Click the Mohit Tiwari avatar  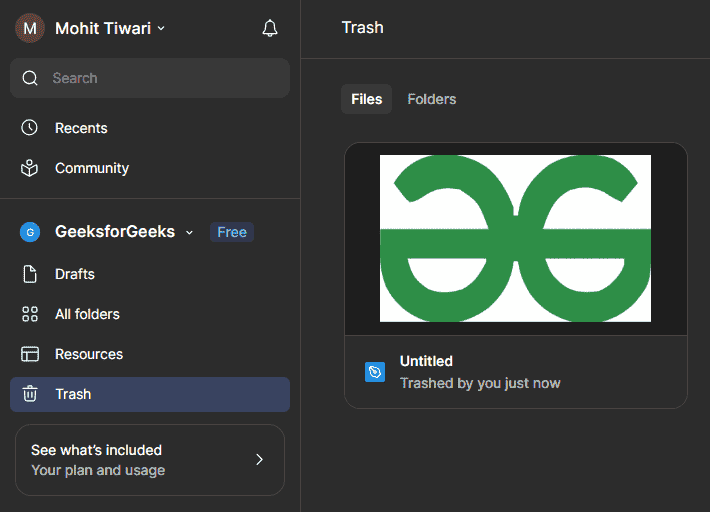pos(30,28)
